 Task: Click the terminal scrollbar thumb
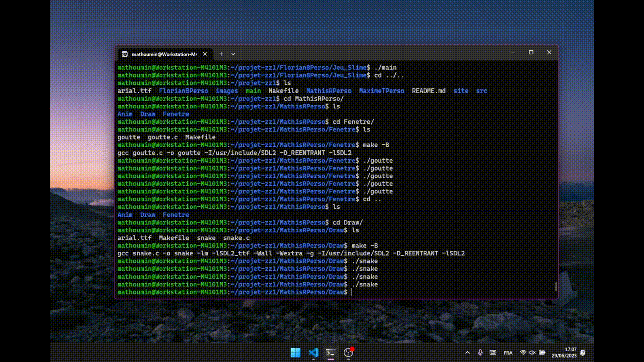556,286
